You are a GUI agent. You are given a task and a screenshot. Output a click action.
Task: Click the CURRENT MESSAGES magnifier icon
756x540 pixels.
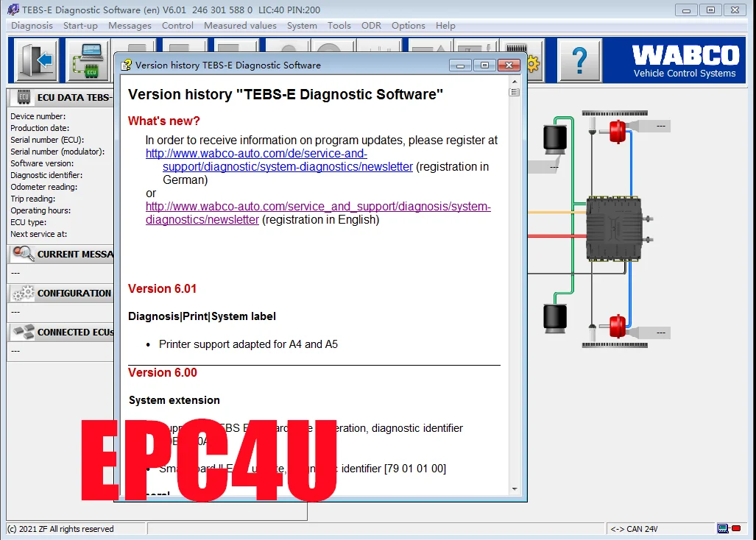tap(23, 253)
